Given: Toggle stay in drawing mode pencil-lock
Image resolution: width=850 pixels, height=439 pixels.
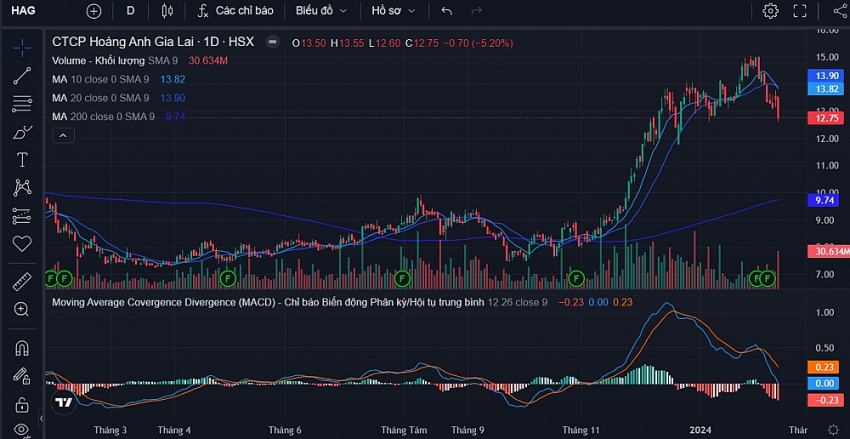Looking at the screenshot, I should pyautogui.click(x=22, y=376).
